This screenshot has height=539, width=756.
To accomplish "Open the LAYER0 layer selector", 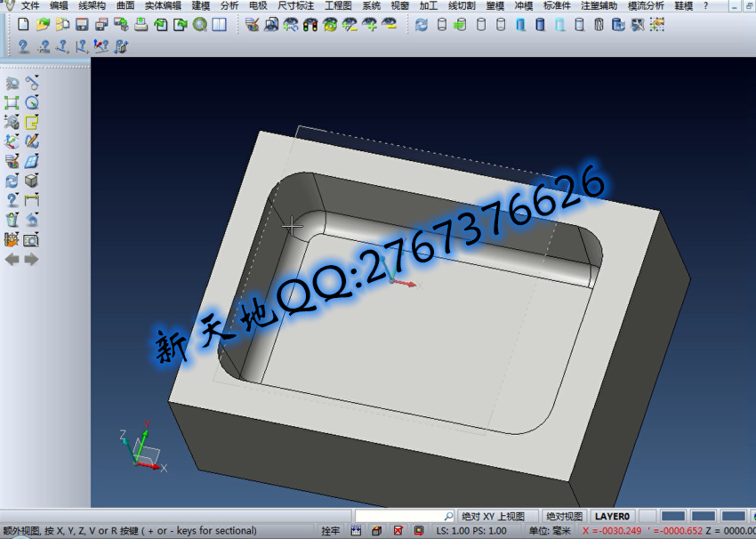I will point(612,516).
